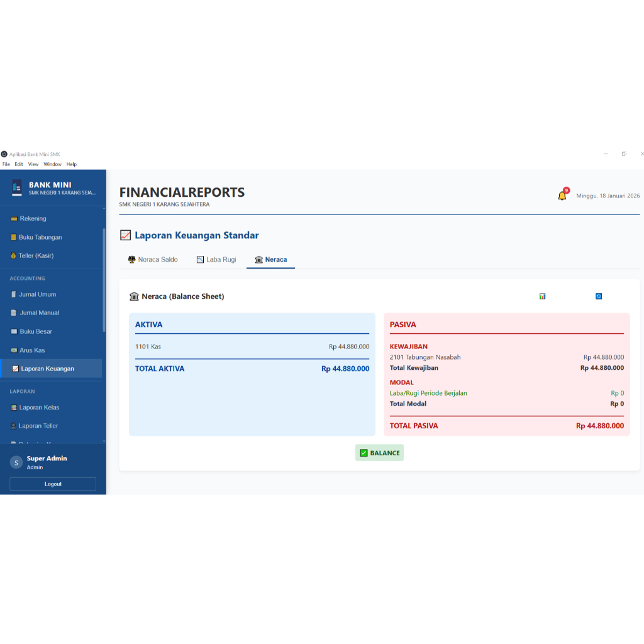This screenshot has width=644, height=644.
Task: Open Laporan Kelas report
Action: (51, 408)
